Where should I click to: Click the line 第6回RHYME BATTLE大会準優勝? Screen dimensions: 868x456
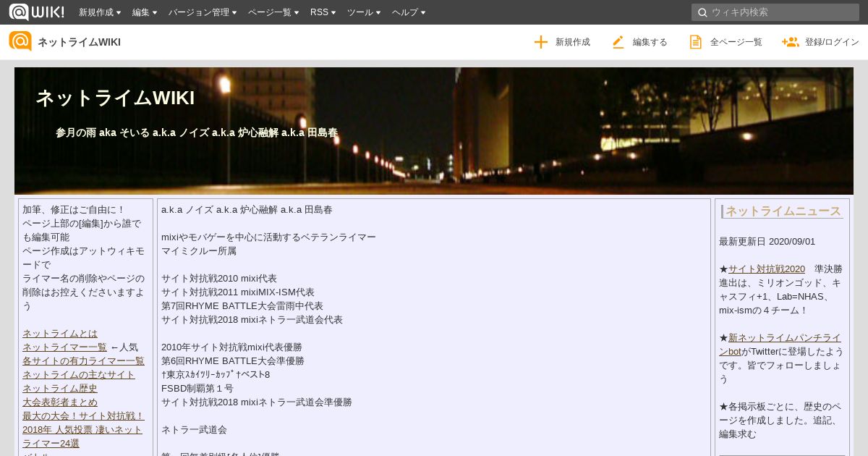click(233, 361)
